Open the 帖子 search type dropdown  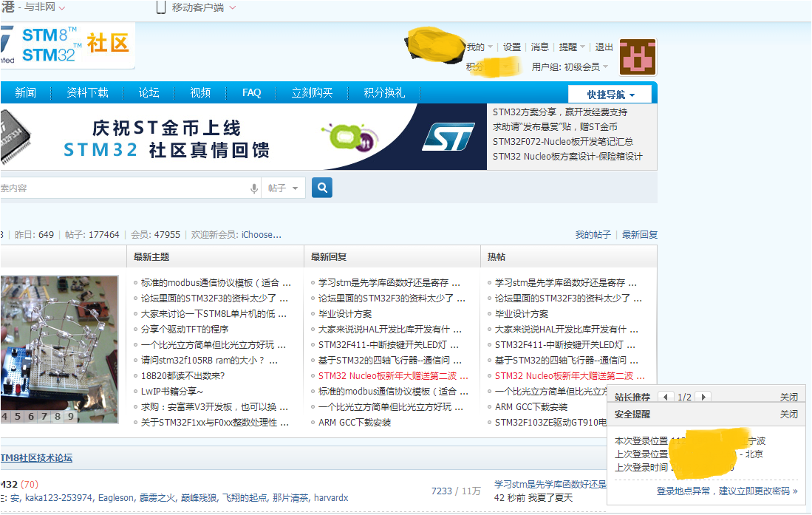(283, 188)
